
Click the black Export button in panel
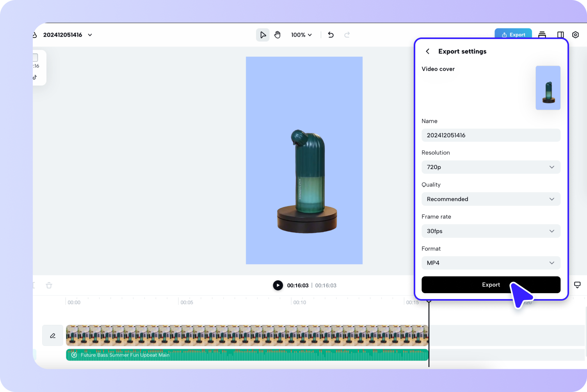click(x=491, y=285)
